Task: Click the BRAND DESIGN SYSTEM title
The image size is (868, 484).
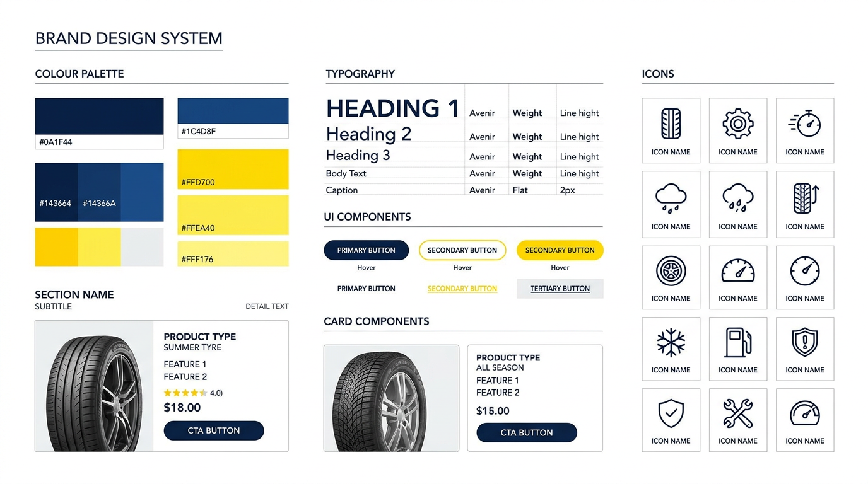Action: 129,38
